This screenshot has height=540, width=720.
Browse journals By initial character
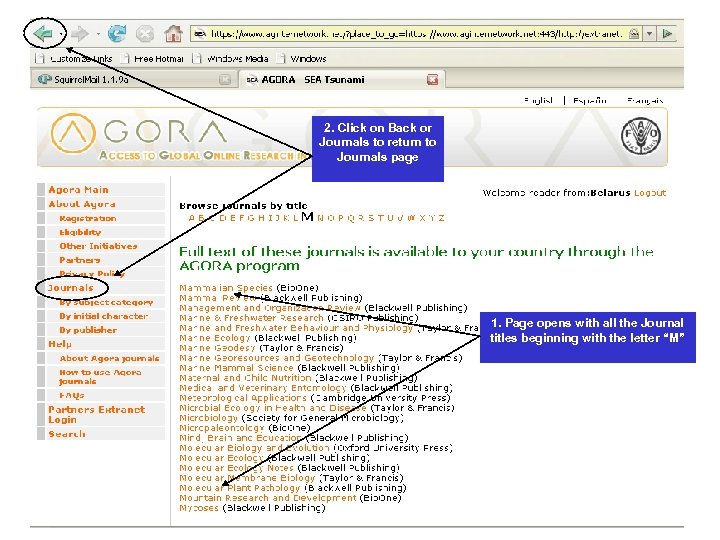click(x=103, y=316)
